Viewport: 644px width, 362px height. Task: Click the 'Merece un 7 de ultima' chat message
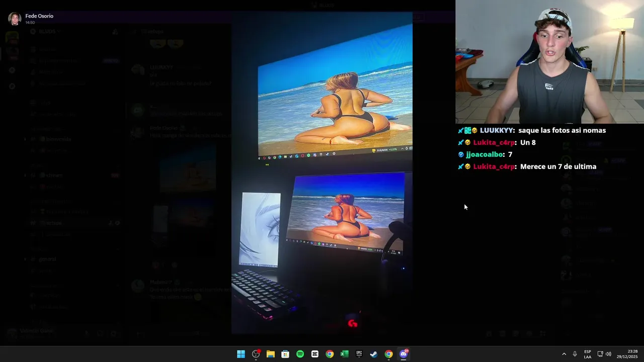tap(558, 166)
